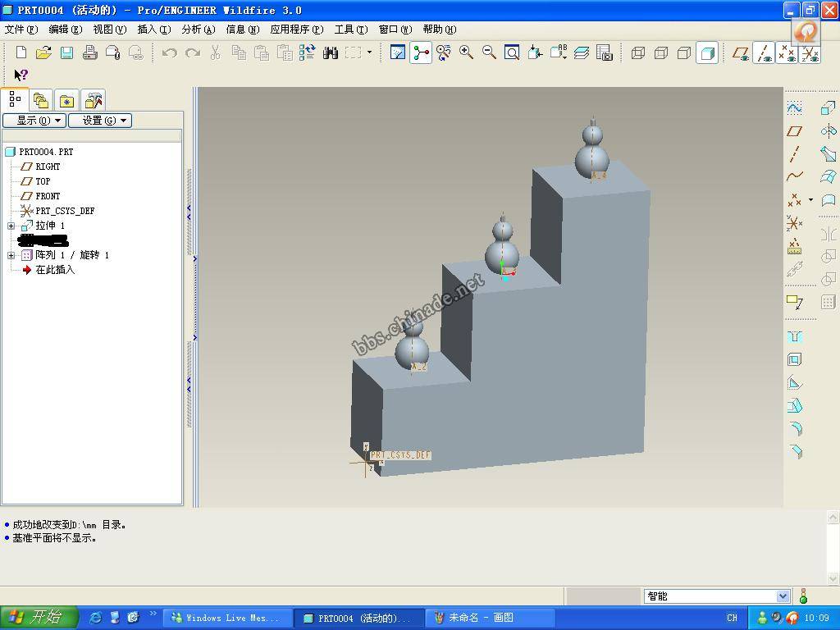The image size is (840, 630).
Task: Click the Hole tool icon
Action: [x=794, y=337]
